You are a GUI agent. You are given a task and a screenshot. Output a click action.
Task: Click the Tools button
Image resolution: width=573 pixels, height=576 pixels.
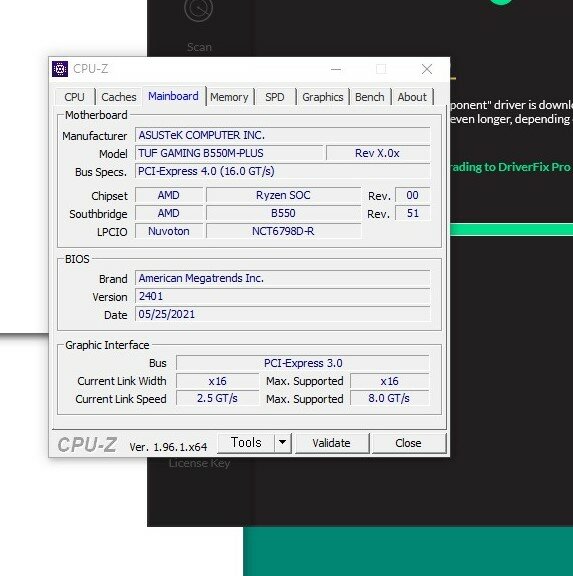(x=246, y=443)
